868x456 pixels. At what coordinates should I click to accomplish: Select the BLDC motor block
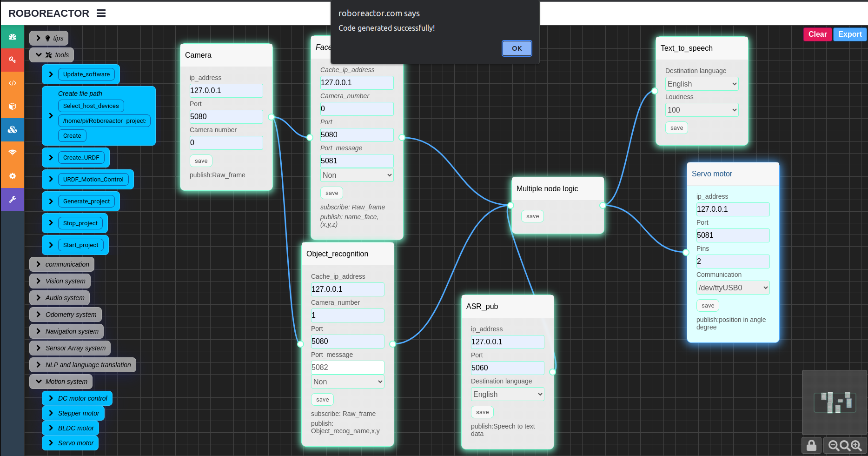click(x=71, y=428)
